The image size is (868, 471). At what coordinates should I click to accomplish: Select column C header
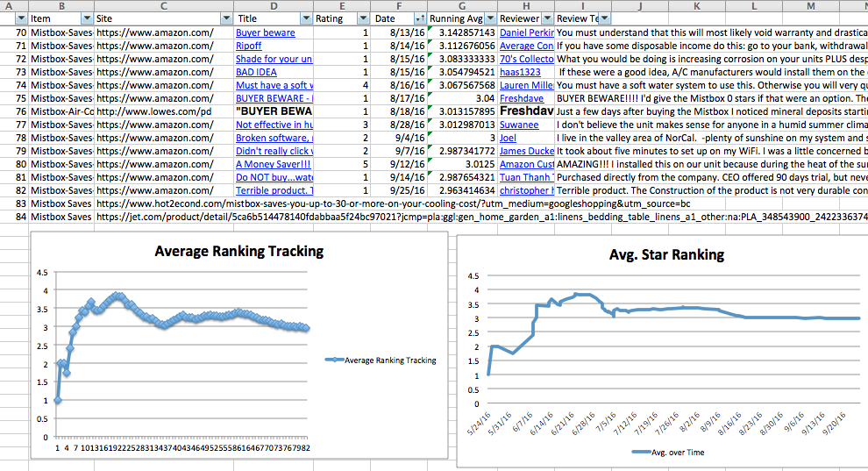[164, 6]
